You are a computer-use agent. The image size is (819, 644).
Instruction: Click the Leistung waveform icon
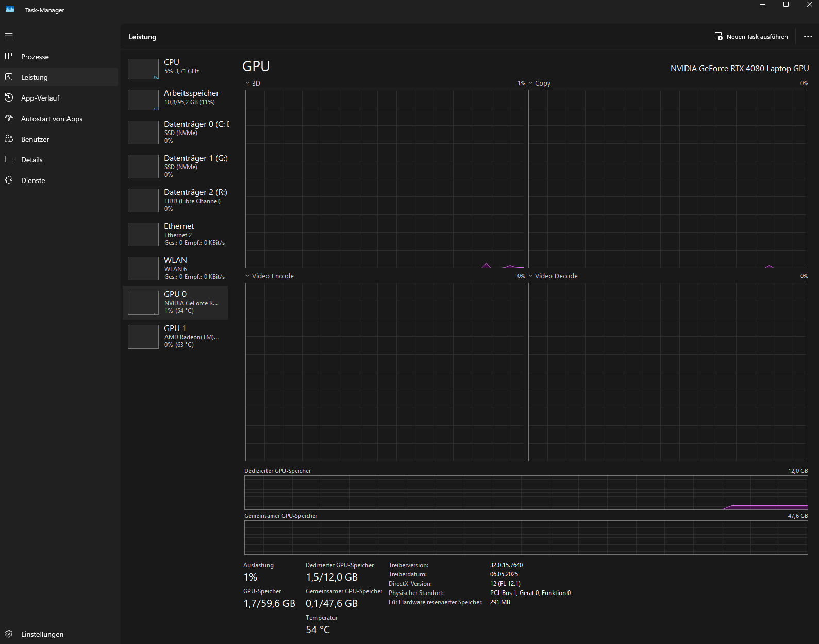tap(9, 77)
